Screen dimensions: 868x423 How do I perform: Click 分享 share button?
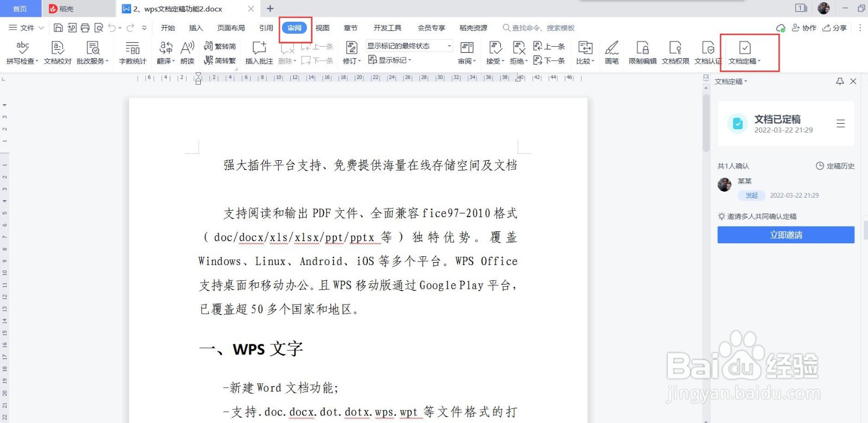(834, 28)
